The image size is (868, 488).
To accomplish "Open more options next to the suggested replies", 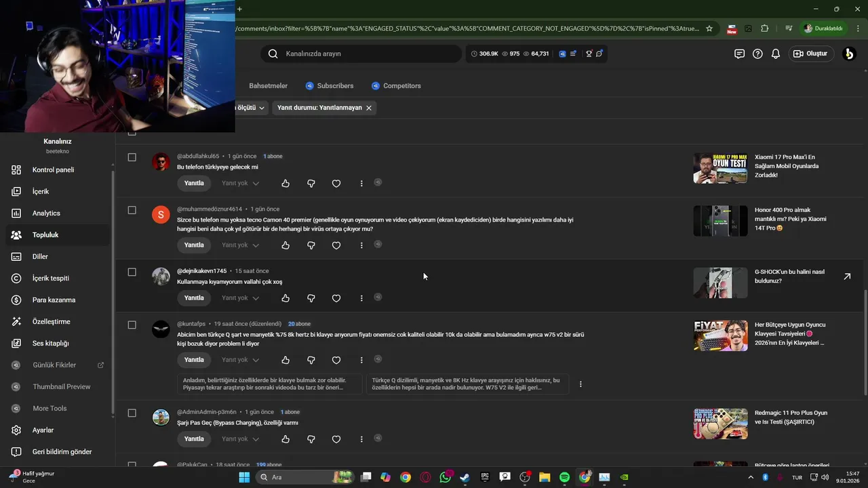I will click(x=580, y=384).
